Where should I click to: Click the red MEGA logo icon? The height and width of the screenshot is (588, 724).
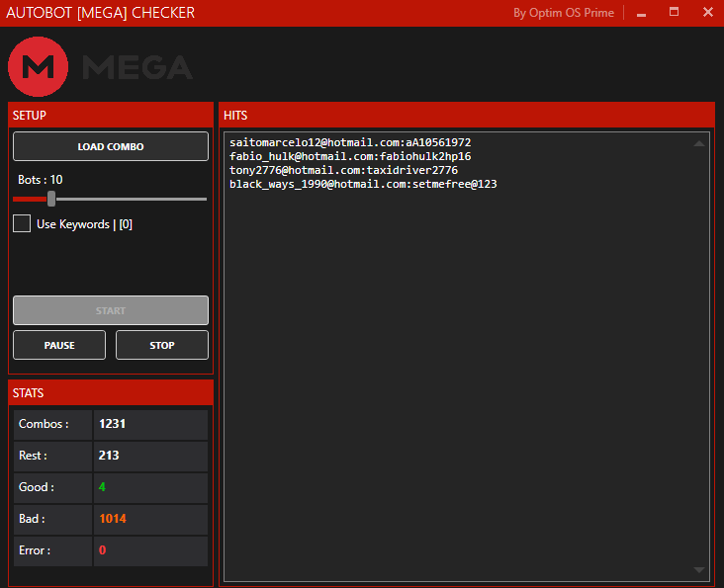pyautogui.click(x=38, y=66)
